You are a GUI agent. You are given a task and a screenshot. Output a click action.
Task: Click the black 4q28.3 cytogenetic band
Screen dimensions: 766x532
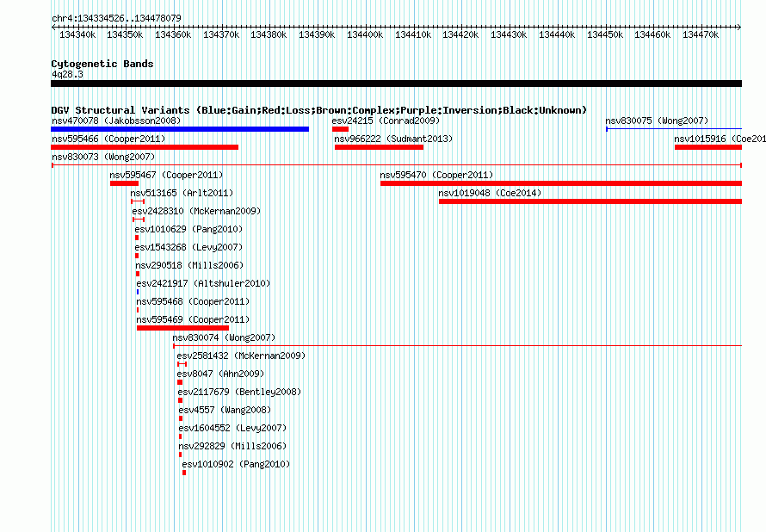point(396,84)
